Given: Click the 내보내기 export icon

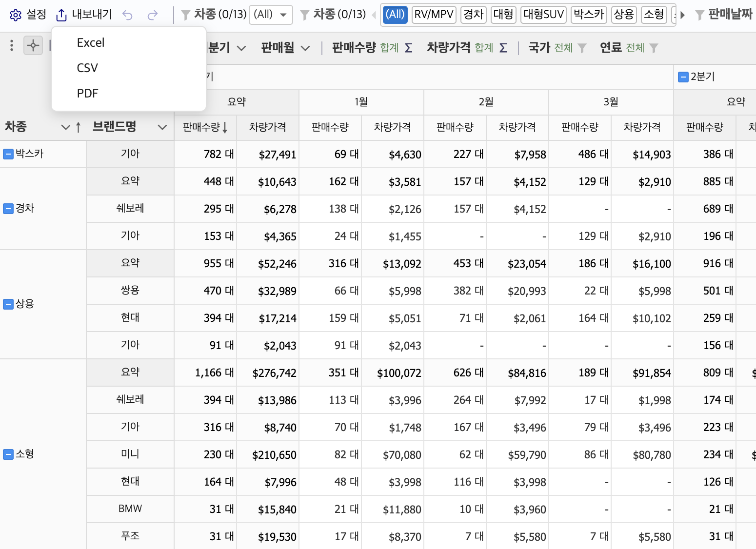Looking at the screenshot, I should pyautogui.click(x=61, y=15).
